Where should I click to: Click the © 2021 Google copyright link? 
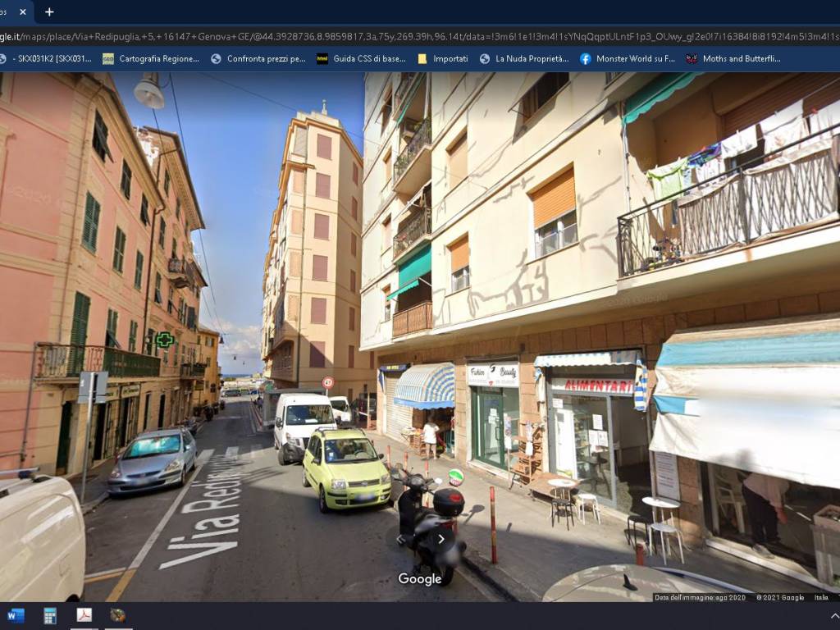(780, 597)
